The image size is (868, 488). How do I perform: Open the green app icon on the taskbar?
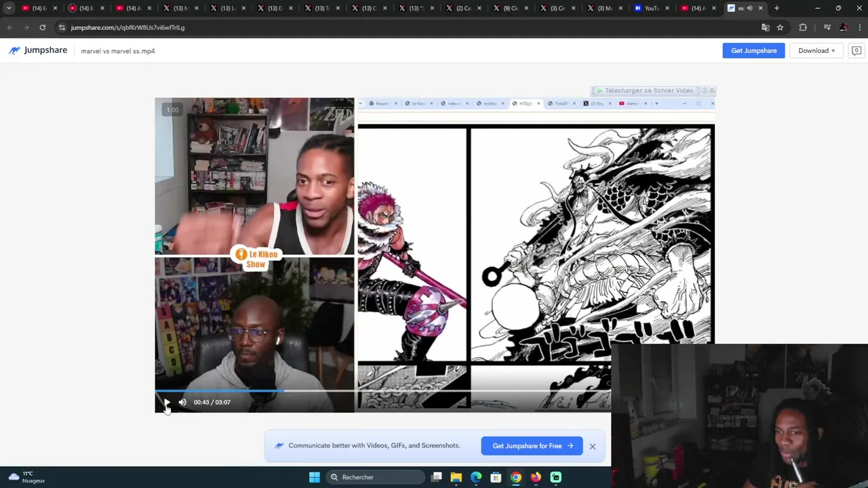555,477
